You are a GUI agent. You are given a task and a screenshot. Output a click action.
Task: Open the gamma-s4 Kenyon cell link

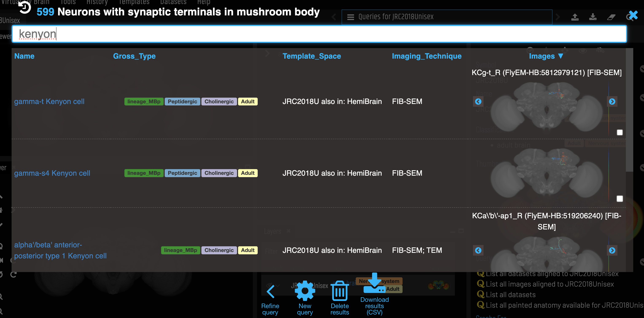pyautogui.click(x=52, y=173)
